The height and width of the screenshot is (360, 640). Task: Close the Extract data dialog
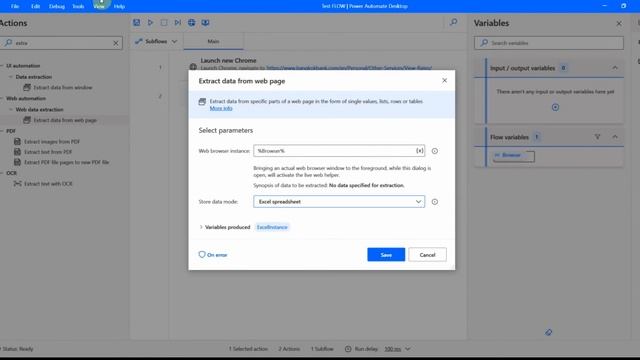(x=444, y=80)
